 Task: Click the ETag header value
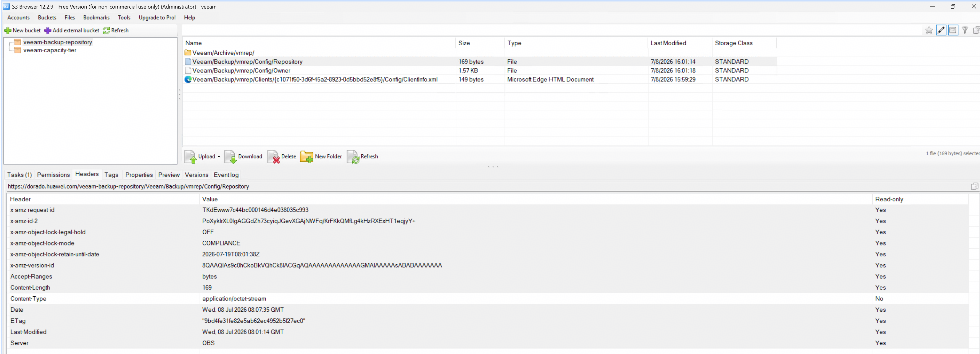click(x=253, y=321)
